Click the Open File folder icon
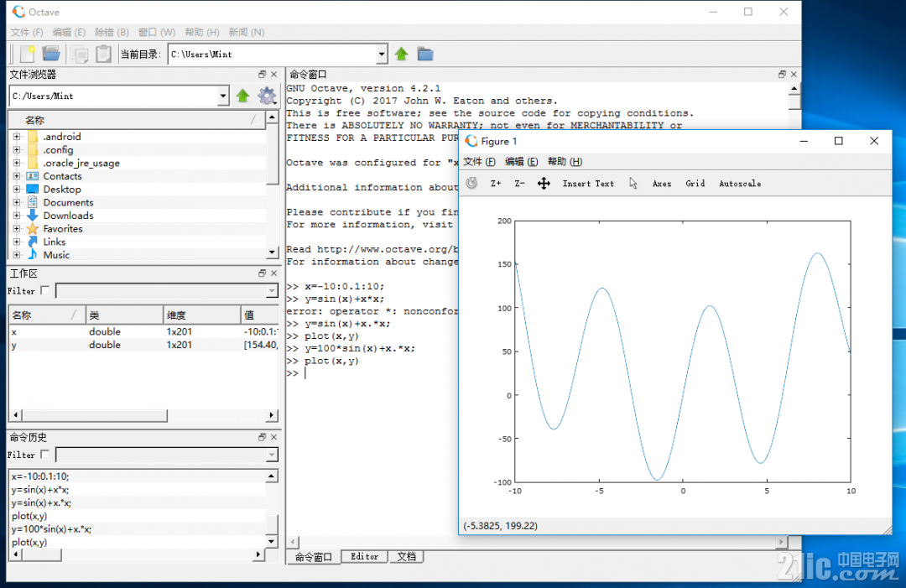 [x=51, y=54]
